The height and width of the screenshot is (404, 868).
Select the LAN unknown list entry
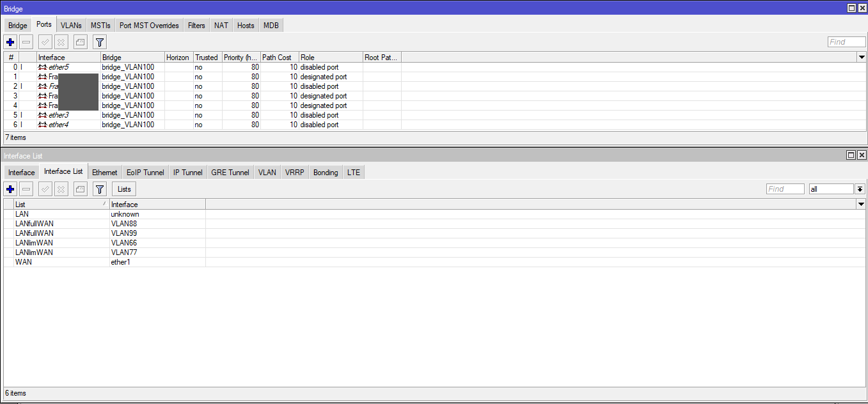[x=434, y=214]
